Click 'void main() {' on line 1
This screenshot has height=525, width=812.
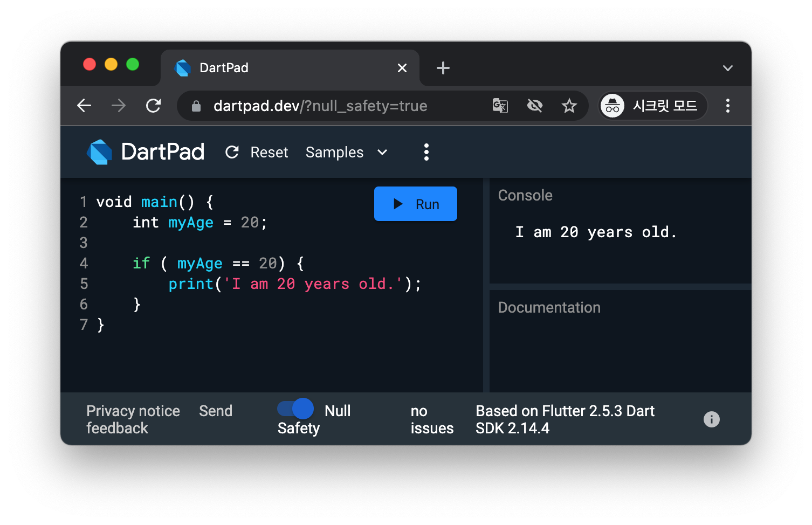coord(155,202)
